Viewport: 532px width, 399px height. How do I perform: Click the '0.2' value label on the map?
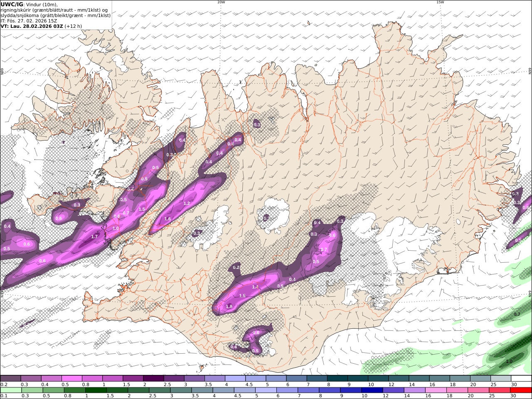pyautogui.click(x=236, y=267)
